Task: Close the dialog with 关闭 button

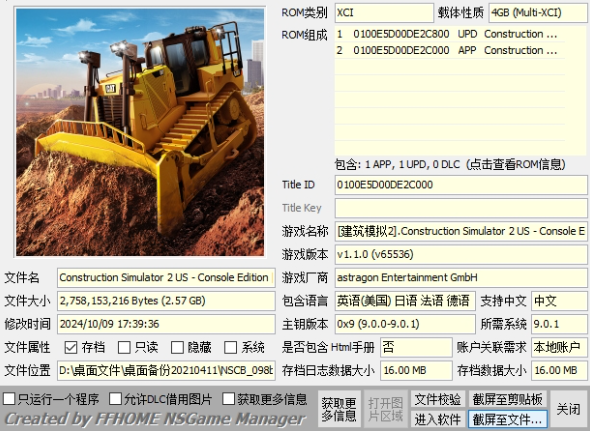Action: [569, 409]
